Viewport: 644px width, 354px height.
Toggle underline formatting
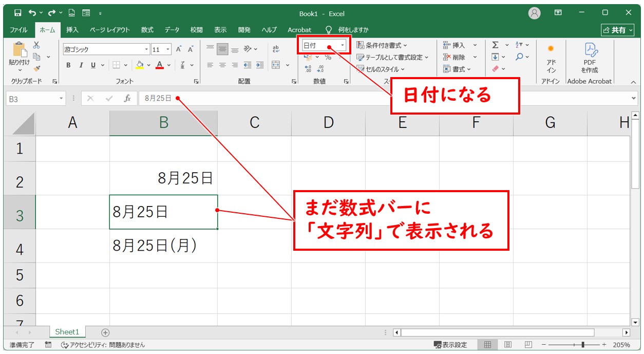click(93, 65)
